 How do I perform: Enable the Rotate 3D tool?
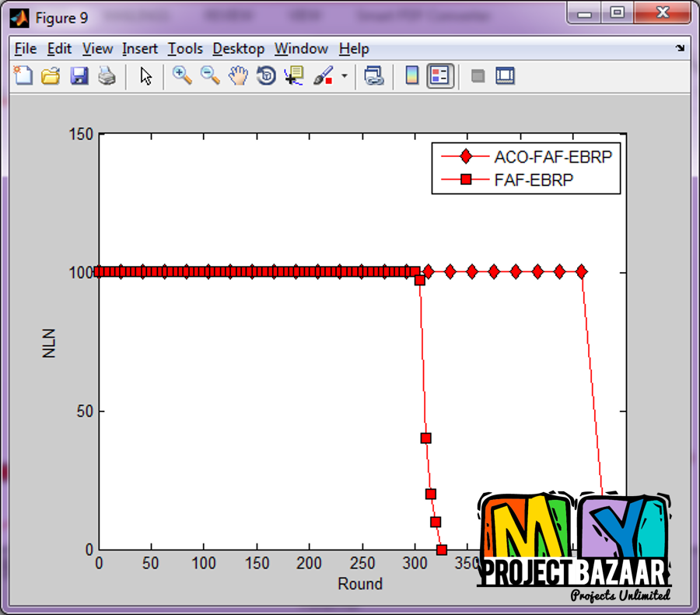point(266,75)
